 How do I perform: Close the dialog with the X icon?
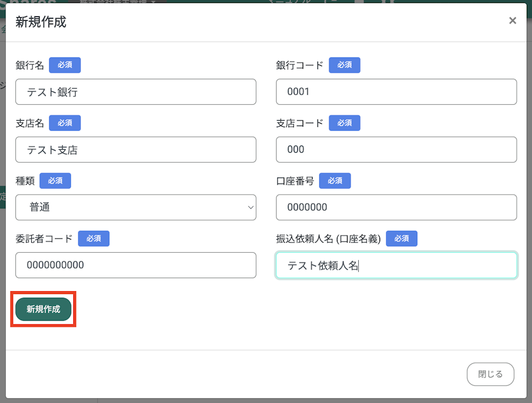(512, 21)
